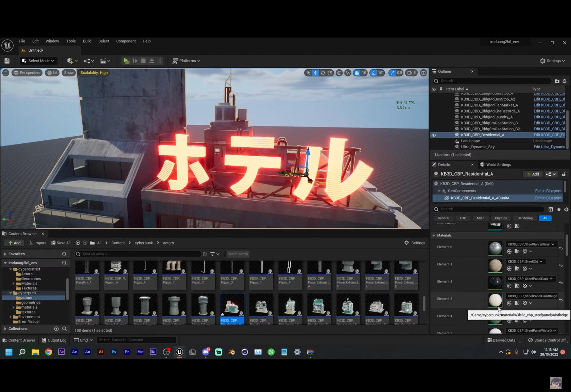Switch to the World Settings tab
This screenshot has height=392, width=571.
tap(498, 165)
